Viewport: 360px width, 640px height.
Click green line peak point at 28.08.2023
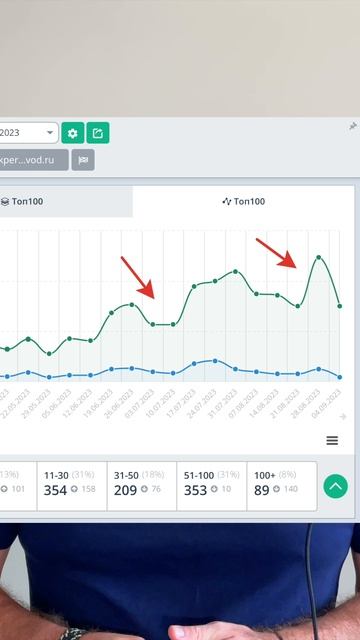click(x=319, y=257)
